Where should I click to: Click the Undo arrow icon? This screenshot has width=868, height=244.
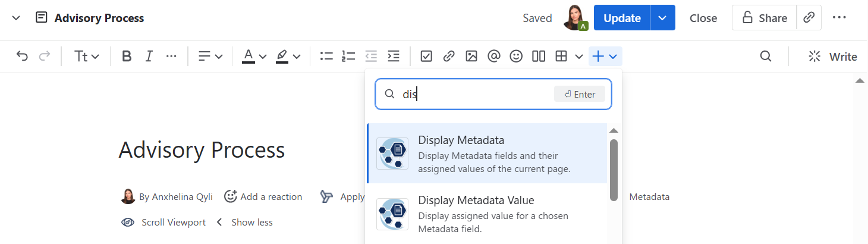22,57
